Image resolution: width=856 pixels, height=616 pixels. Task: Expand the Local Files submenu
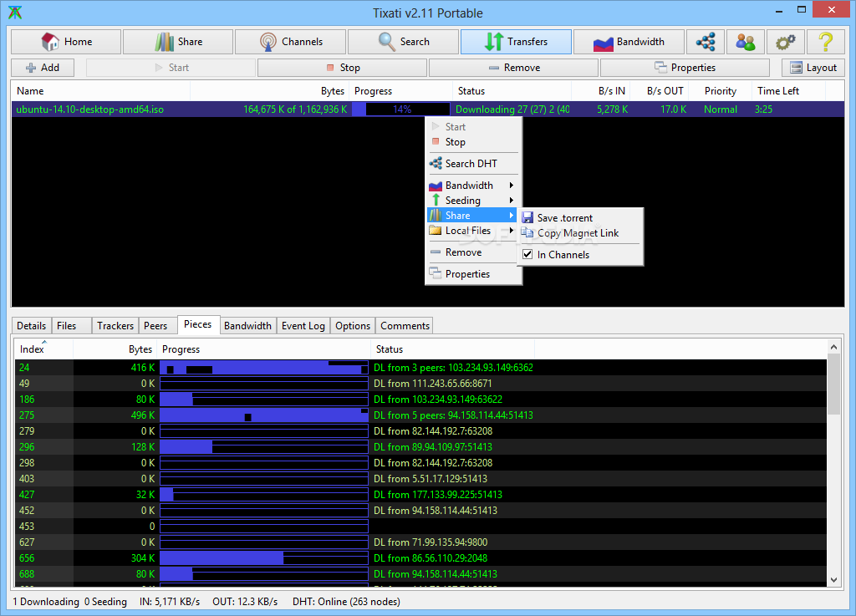tap(473, 231)
